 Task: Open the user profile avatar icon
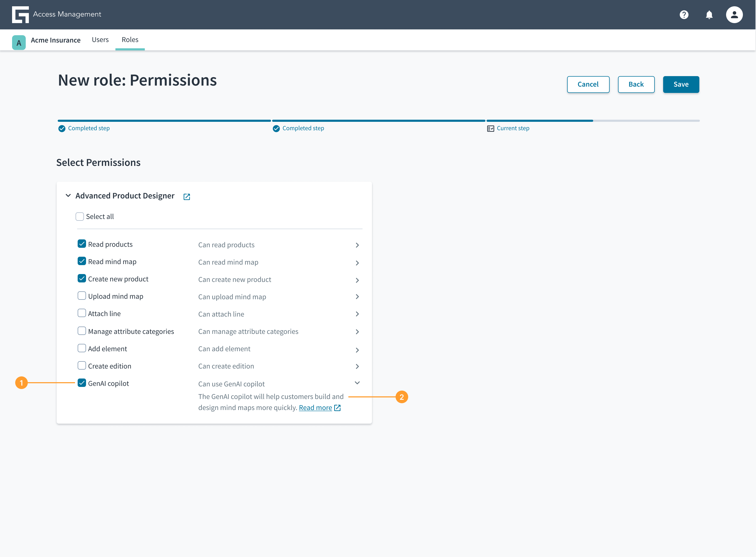[x=734, y=14]
